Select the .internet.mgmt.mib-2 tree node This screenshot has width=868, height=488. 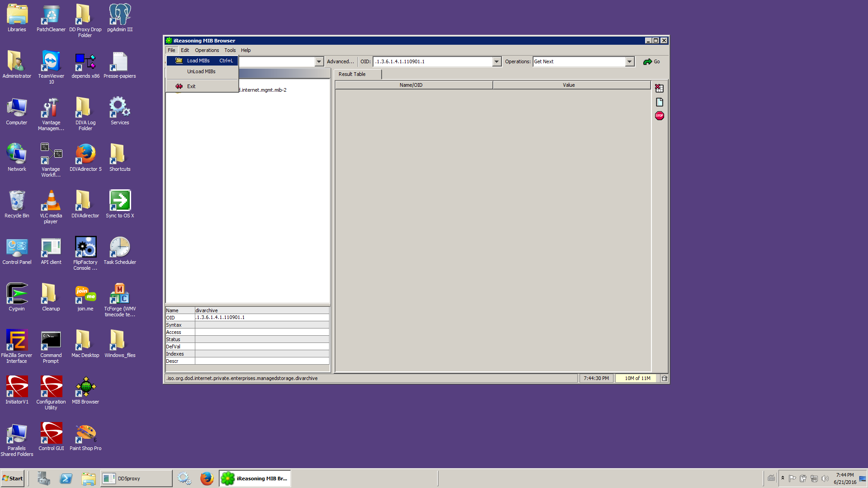coord(263,90)
